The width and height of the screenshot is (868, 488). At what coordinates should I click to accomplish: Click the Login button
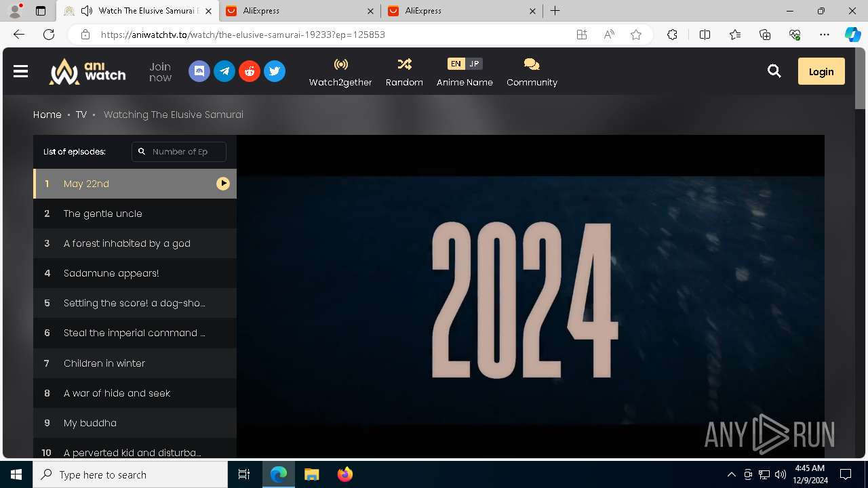pyautogui.click(x=821, y=71)
